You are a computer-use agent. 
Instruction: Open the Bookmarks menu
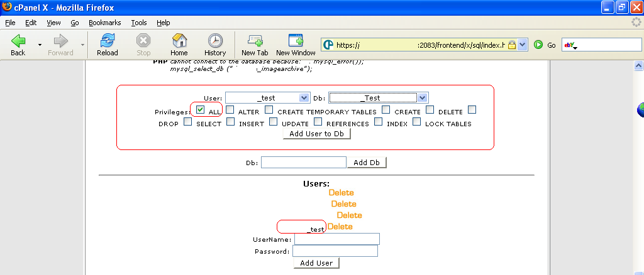pos(105,23)
